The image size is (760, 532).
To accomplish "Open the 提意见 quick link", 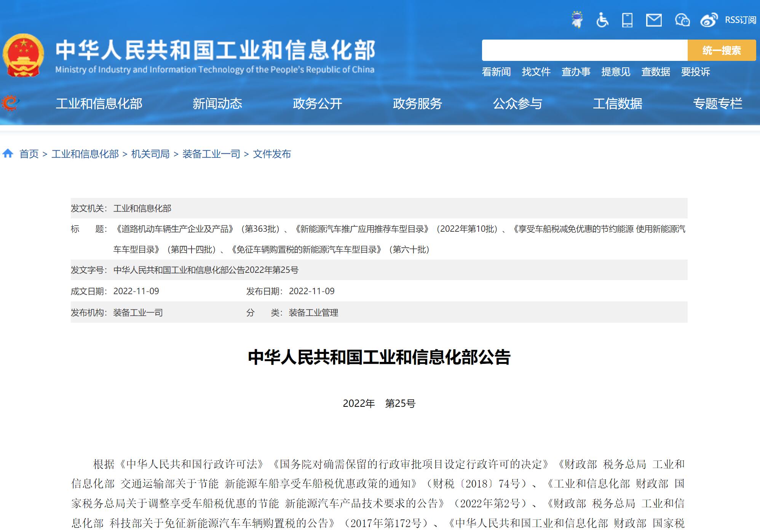I will point(616,72).
